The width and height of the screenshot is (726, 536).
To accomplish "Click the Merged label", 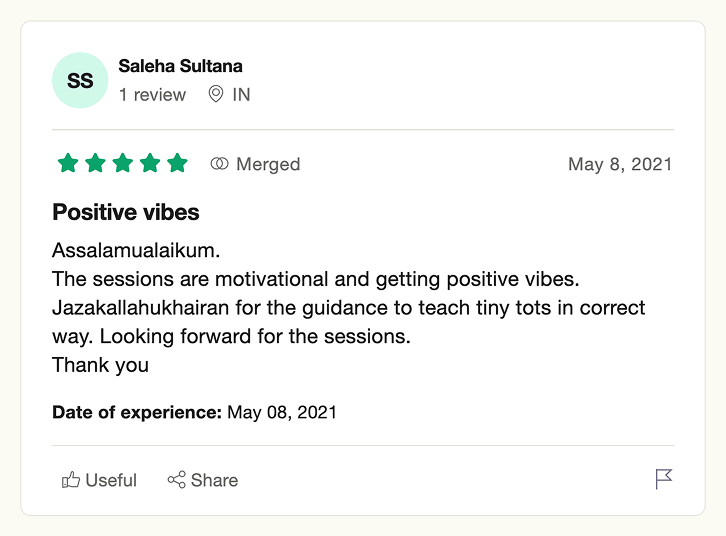I will pyautogui.click(x=268, y=164).
